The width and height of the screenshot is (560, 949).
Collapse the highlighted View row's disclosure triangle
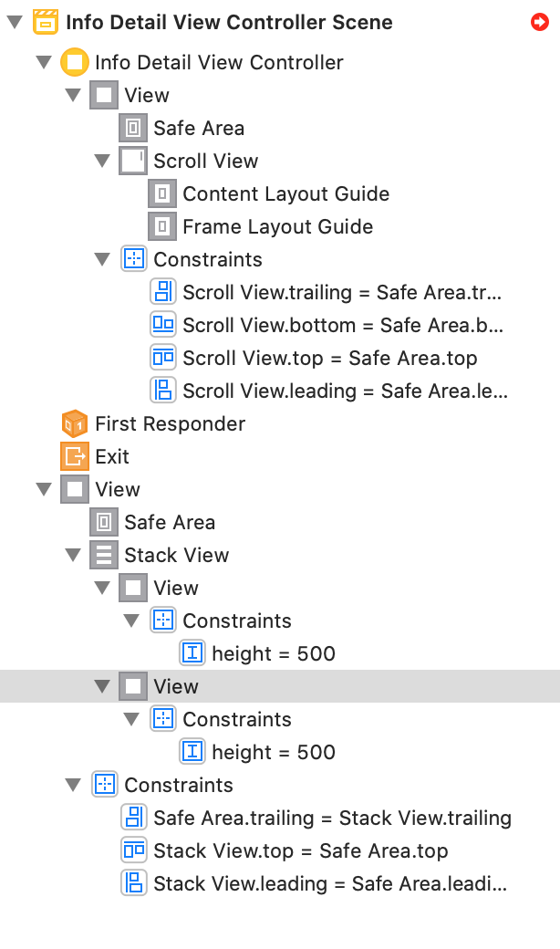(x=102, y=686)
